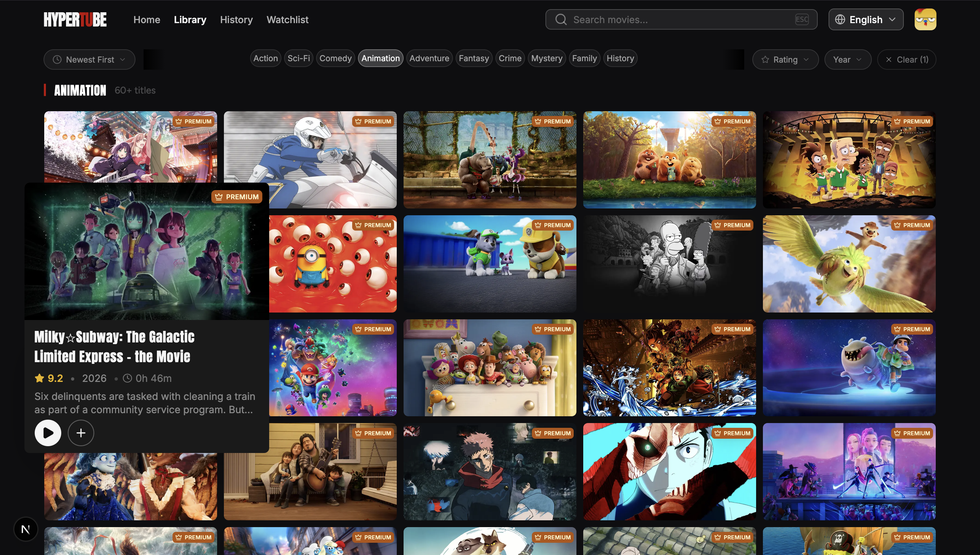Toggle the History genre filter chip

pyautogui.click(x=620, y=58)
